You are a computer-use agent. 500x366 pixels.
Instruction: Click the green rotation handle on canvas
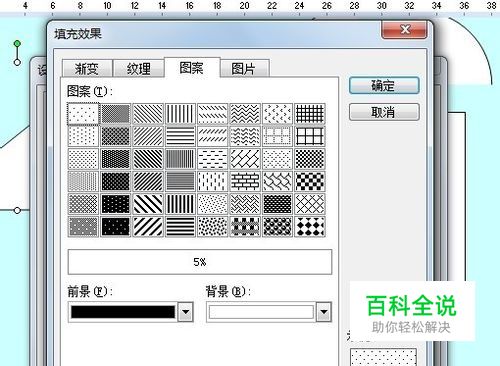tap(17, 43)
